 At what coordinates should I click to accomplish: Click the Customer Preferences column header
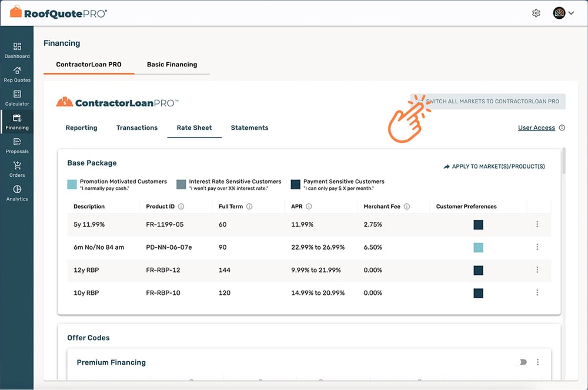click(466, 206)
